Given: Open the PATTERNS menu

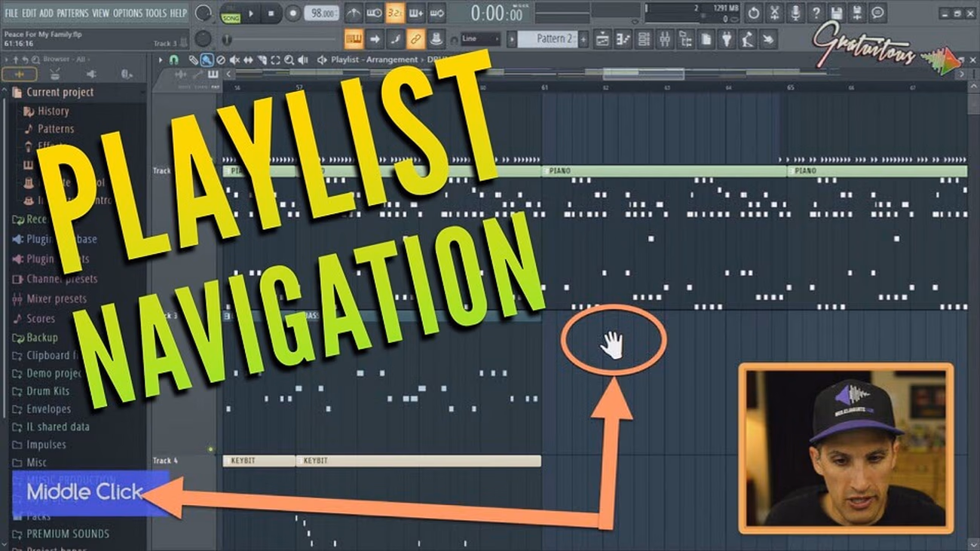Looking at the screenshot, I should pyautogui.click(x=73, y=13).
